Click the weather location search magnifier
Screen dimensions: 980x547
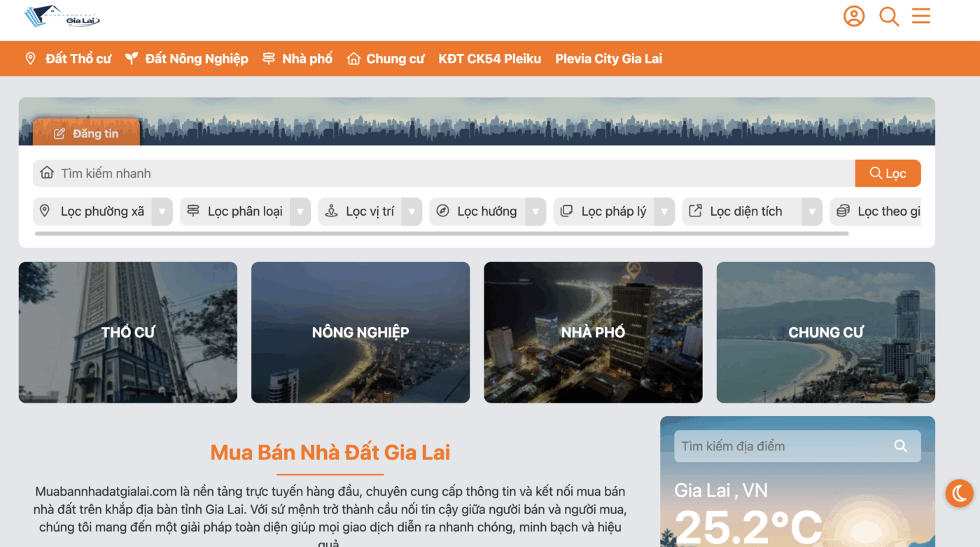click(900, 446)
